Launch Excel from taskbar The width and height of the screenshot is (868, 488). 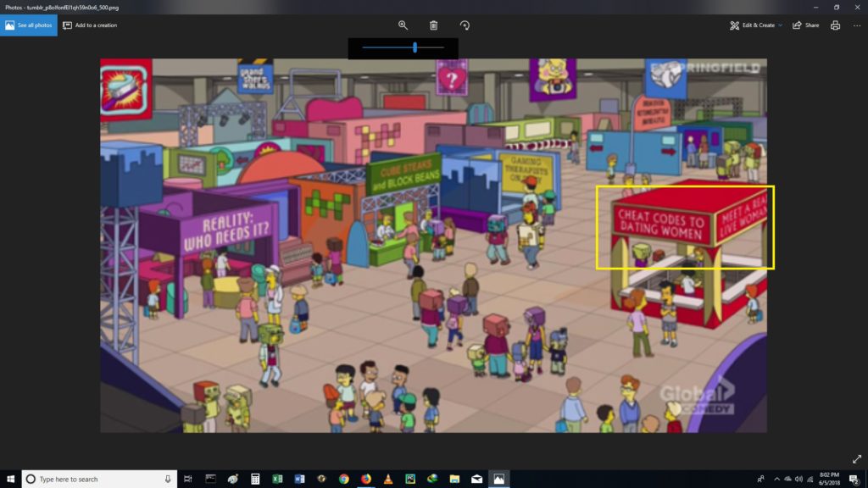pos(277,480)
